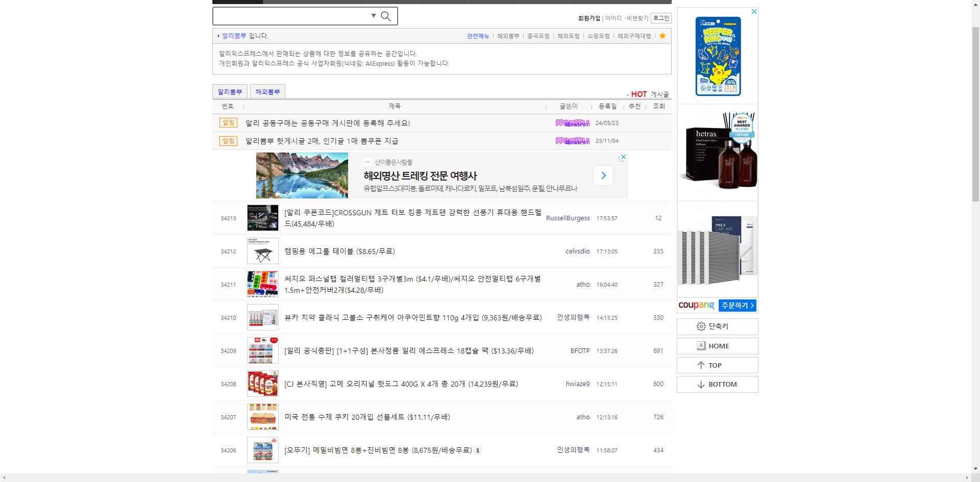The width and height of the screenshot is (980, 482).
Task: Close the trekking banner ad
Action: [623, 157]
